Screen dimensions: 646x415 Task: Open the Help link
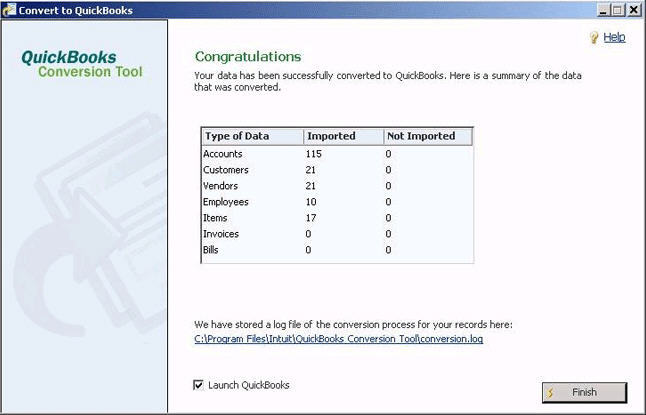click(x=614, y=38)
